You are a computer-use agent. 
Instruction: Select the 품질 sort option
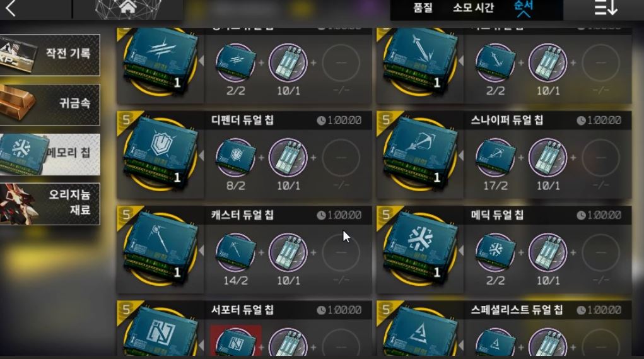[423, 8]
